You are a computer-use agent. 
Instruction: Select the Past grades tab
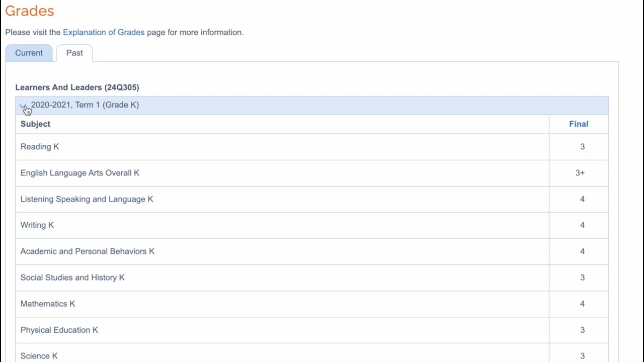[74, 53]
